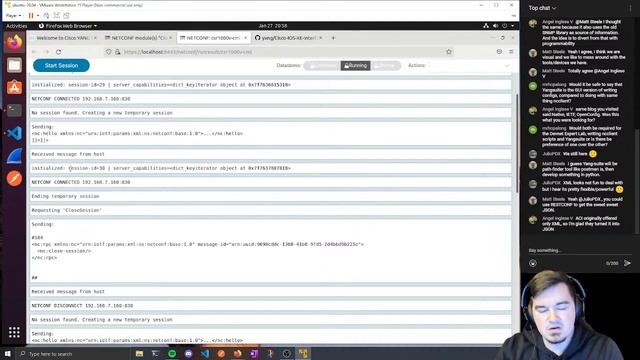Open Terminal from the Ubuntu dock
640x360 pixels.
click(x=14, y=110)
